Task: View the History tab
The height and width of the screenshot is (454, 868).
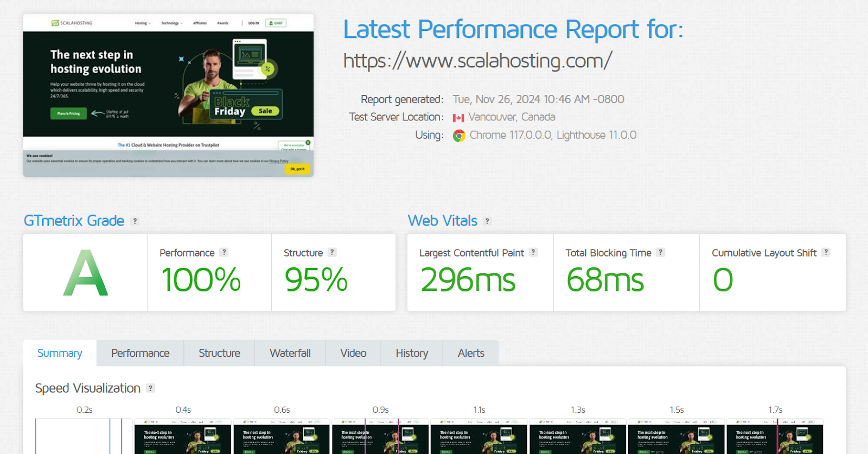Action: [412, 353]
